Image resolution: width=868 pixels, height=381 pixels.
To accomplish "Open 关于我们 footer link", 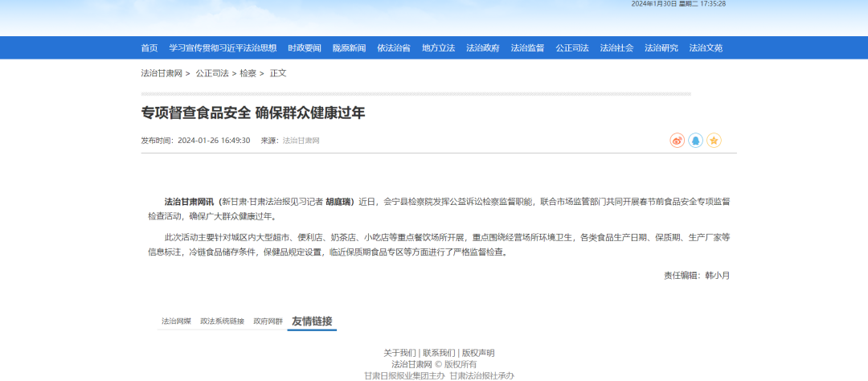I will pos(399,353).
